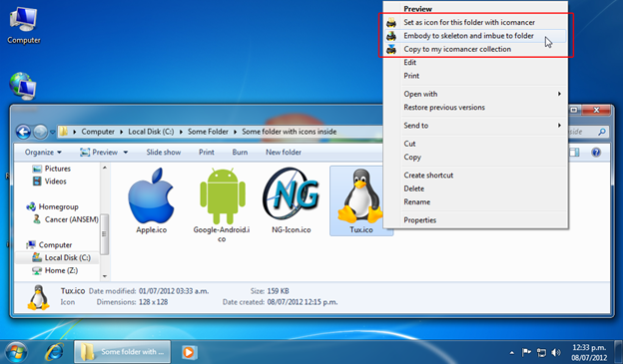Image resolution: width=623 pixels, height=364 pixels.
Task: Click Computer in the address bar breadcrumb
Action: pyautogui.click(x=98, y=132)
